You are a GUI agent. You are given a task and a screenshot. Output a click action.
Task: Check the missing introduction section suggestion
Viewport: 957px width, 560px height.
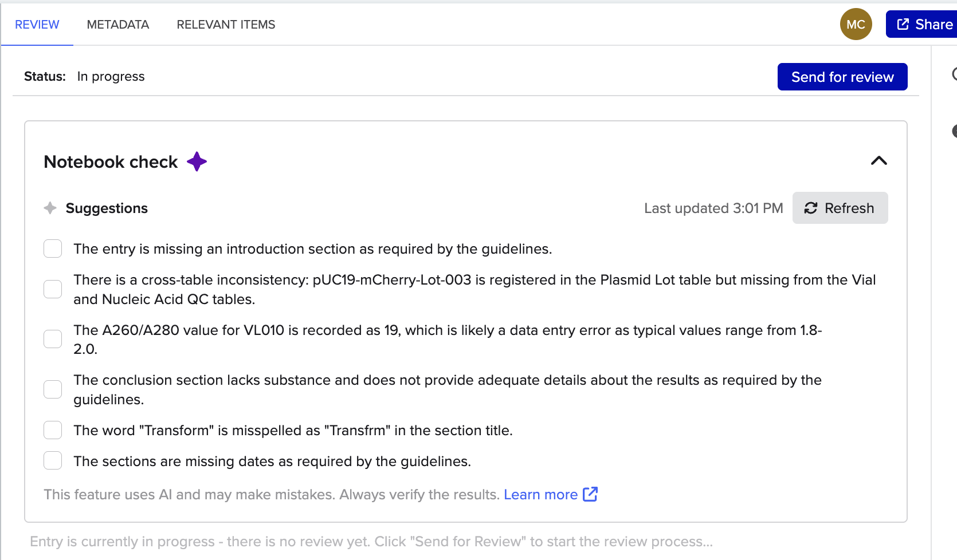(x=53, y=249)
